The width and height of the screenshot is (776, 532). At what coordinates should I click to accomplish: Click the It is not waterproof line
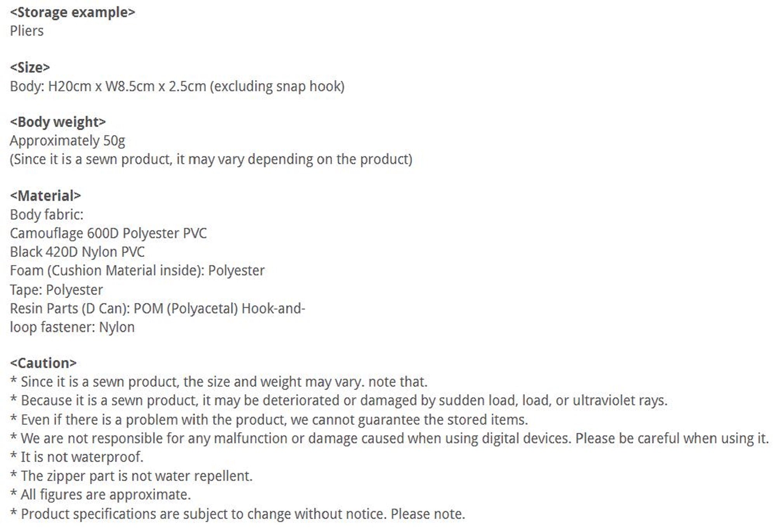pyautogui.click(x=77, y=457)
